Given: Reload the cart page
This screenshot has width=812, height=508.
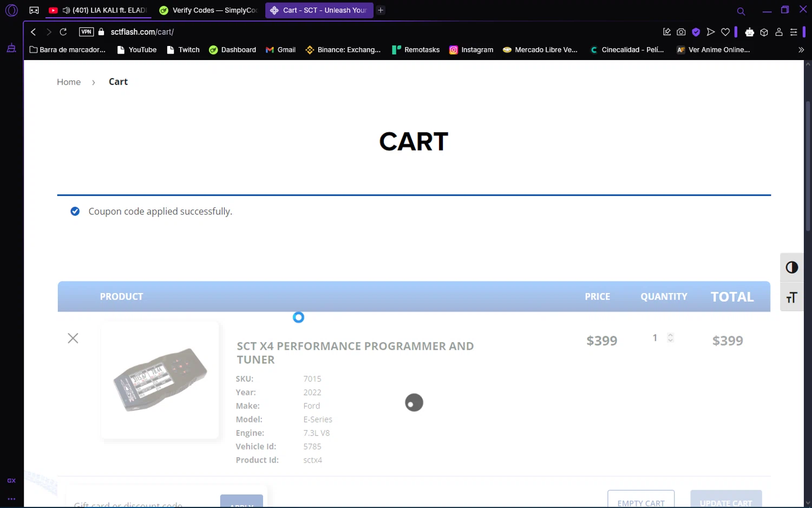Looking at the screenshot, I should [x=63, y=32].
